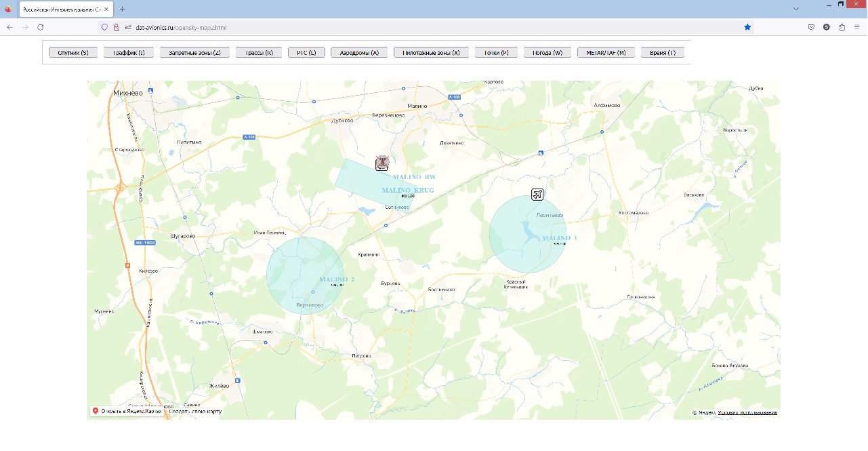This screenshot has height=451, width=868.
Task: Open the tracking protection shield icon
Action: tap(104, 27)
